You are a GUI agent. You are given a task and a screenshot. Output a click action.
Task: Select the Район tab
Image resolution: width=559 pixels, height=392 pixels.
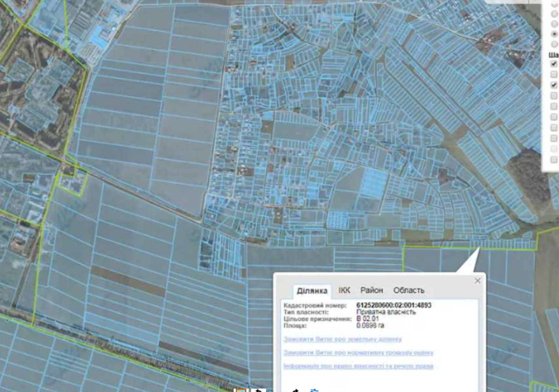371,290
